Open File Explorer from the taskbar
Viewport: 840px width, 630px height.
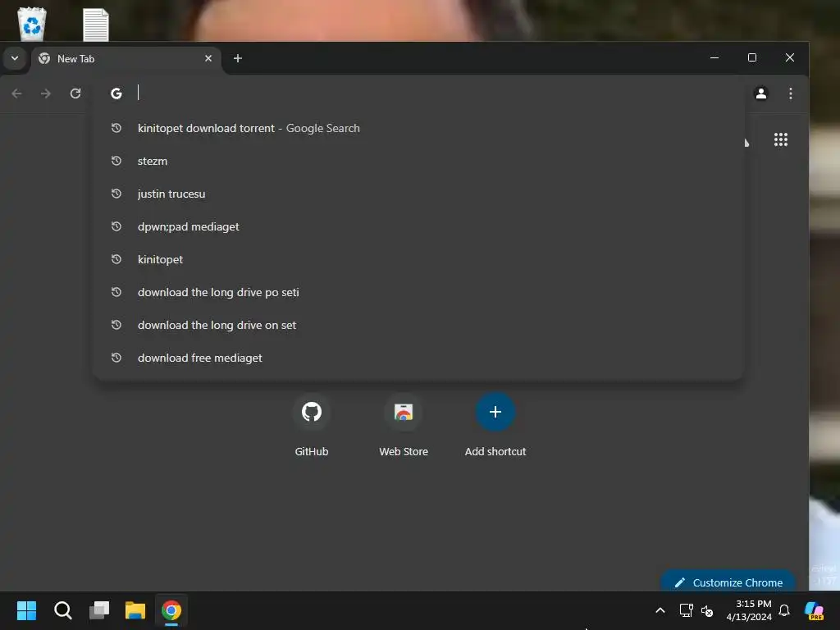point(135,610)
